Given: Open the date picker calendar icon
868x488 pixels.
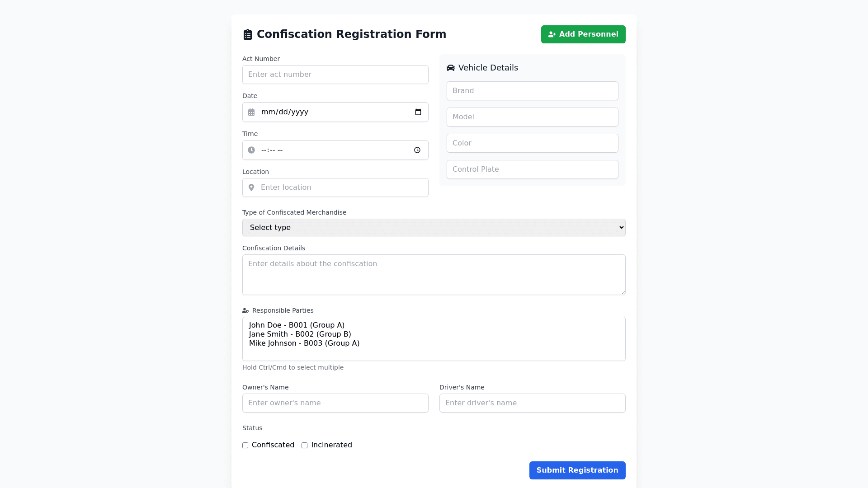Looking at the screenshot, I should pos(418,112).
